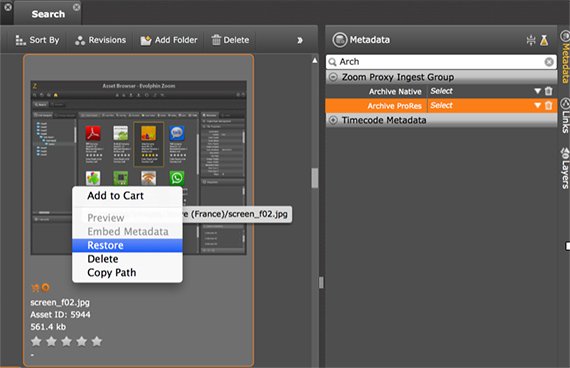This screenshot has width=570, height=368.
Task: Switch to the Search tab
Action: (x=48, y=14)
